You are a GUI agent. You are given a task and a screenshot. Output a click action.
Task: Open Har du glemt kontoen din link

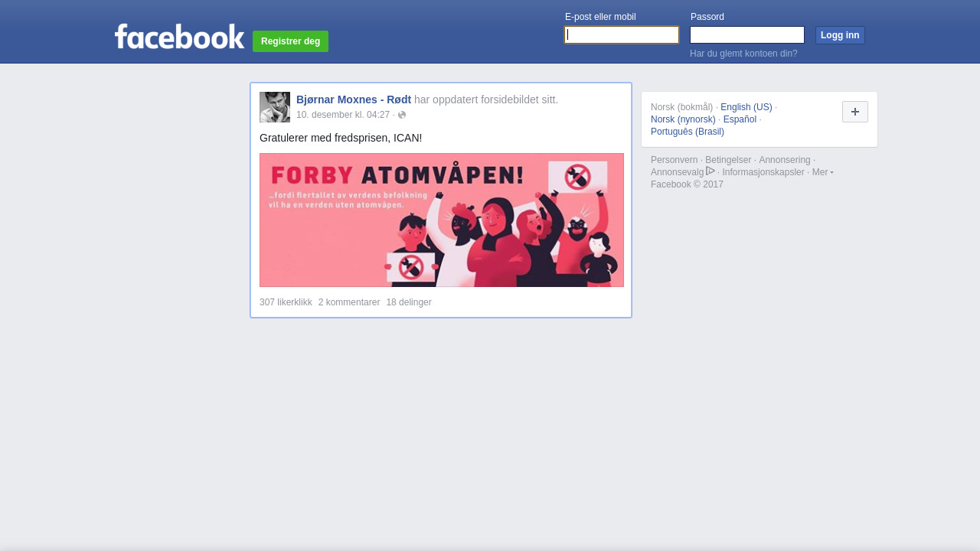pos(743,54)
